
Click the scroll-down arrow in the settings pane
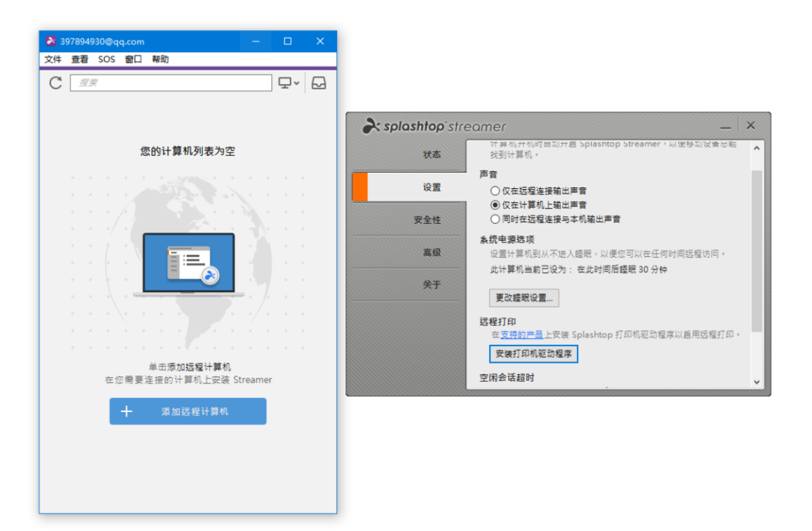click(758, 381)
